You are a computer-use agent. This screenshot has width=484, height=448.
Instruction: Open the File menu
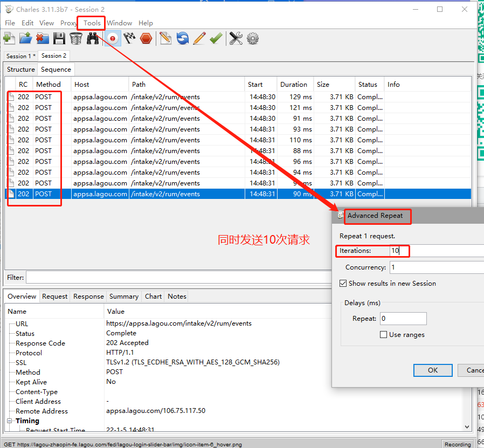click(10, 23)
